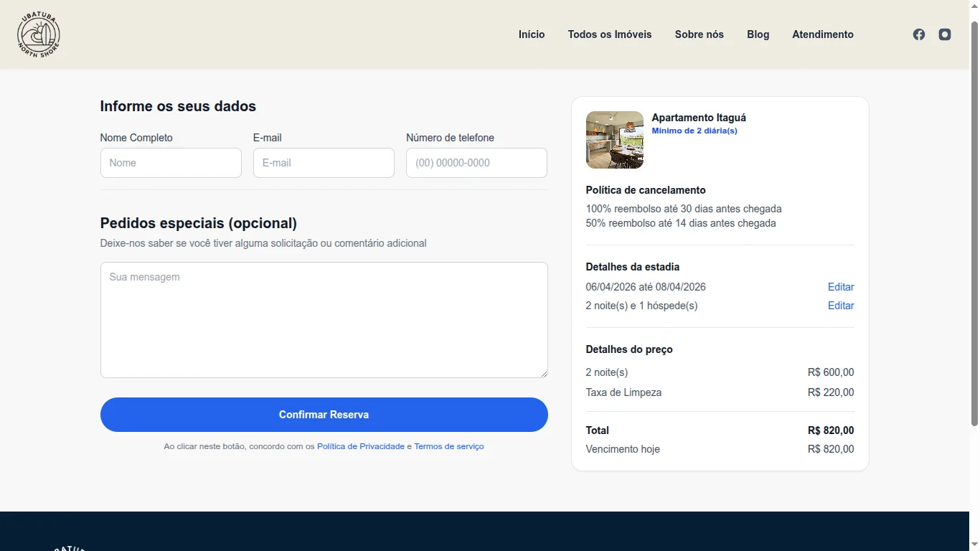Screen dimensions: 980x551
Task: Select the Número de telefone field
Action: 476,163
